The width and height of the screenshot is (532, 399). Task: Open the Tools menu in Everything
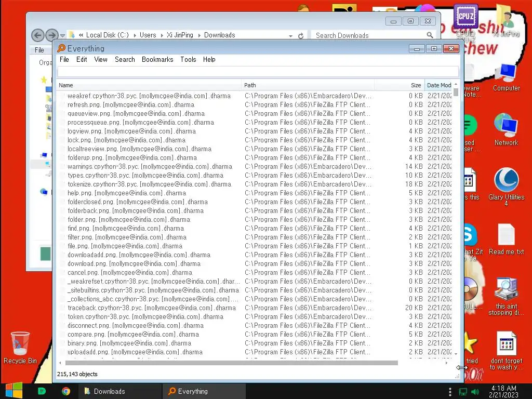tap(188, 59)
